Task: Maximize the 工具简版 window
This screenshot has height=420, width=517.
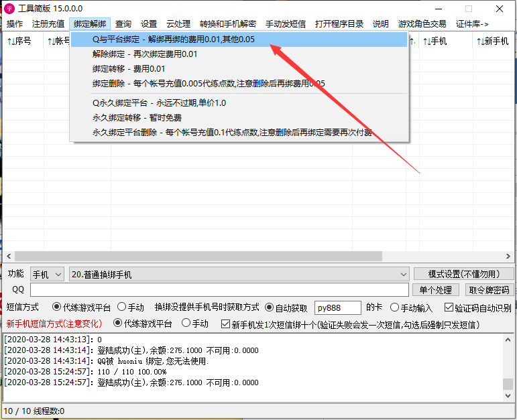Action: point(469,9)
